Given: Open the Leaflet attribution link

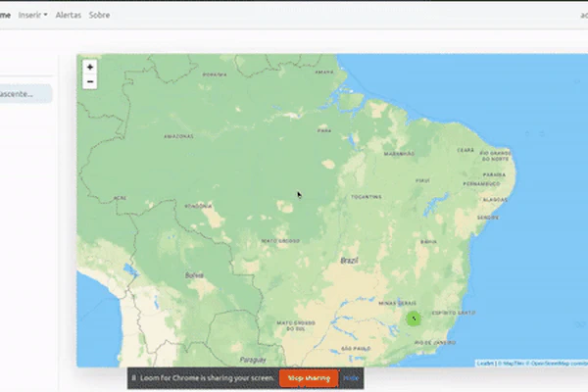Looking at the screenshot, I should coord(485,364).
